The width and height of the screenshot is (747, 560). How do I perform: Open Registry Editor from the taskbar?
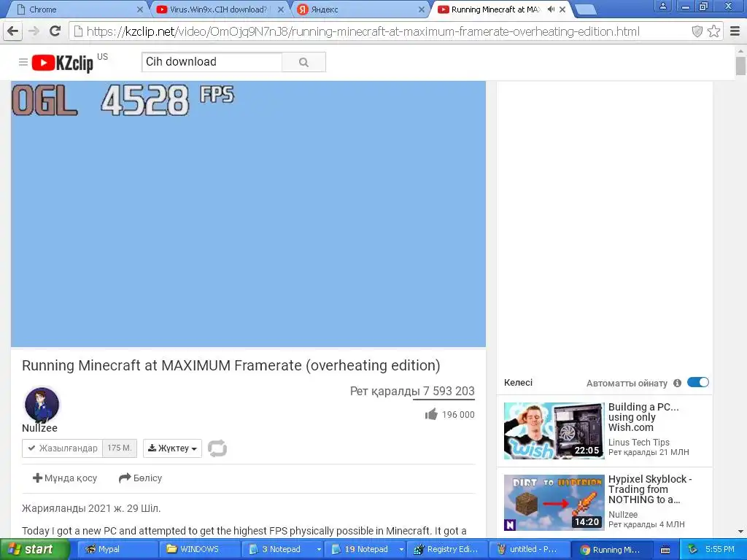click(449, 550)
